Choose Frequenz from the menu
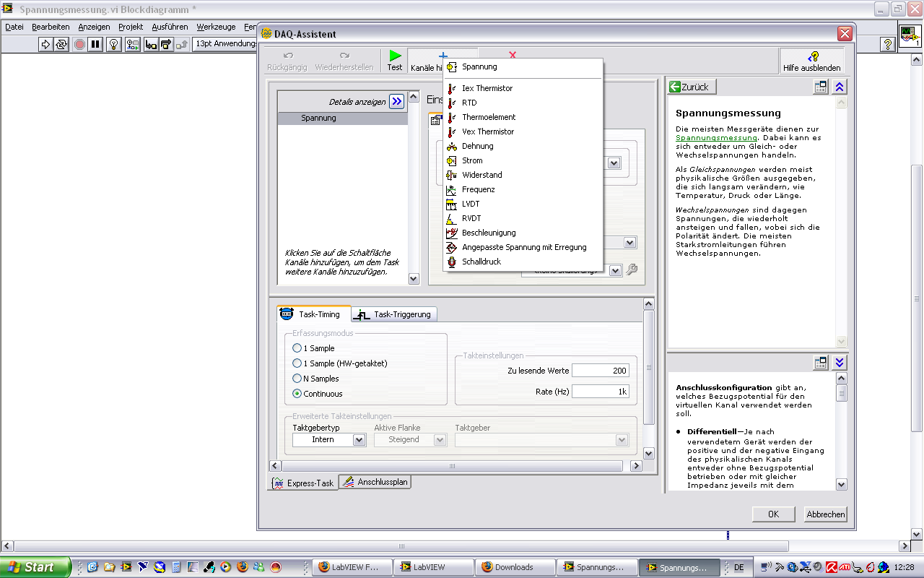The width and height of the screenshot is (924, 578). (523, 189)
